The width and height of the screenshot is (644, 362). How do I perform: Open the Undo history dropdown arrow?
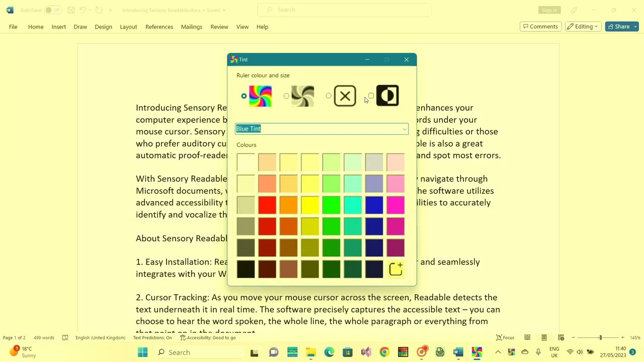pyautogui.click(x=89, y=10)
